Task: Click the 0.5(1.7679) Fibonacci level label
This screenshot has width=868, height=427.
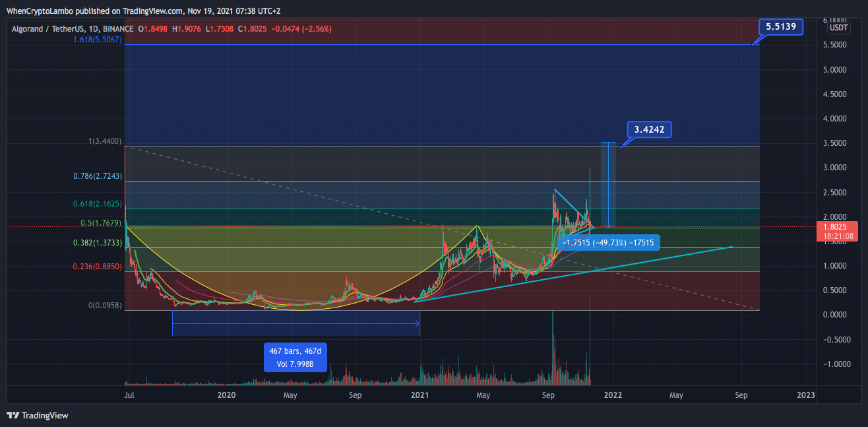Action: pos(100,224)
